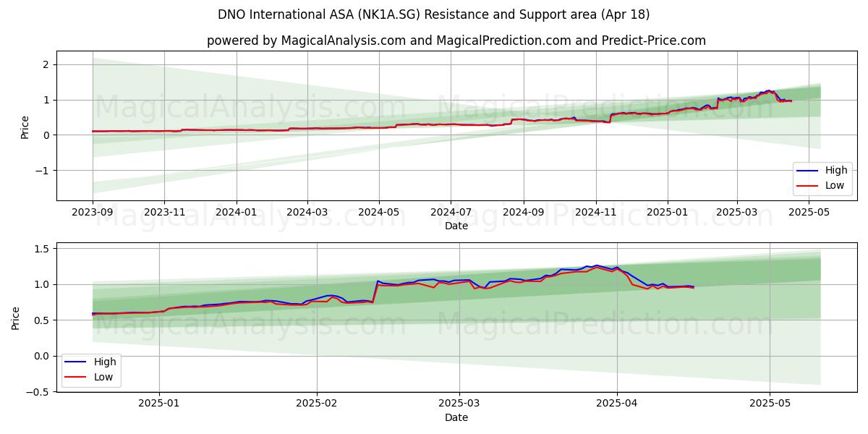Click the '2024-07' date label
868x434 pixels.
tap(451, 213)
